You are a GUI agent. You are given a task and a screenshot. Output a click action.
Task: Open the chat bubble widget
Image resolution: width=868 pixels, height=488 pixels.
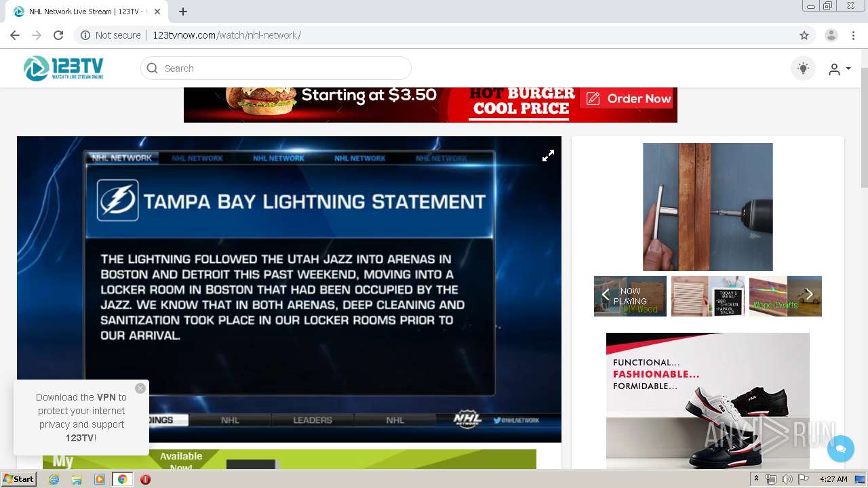click(x=841, y=449)
